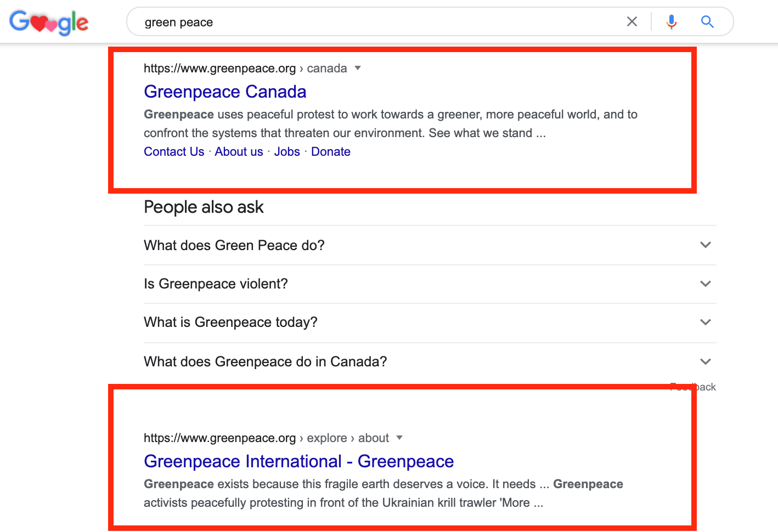Click the Google voice search microphone icon
This screenshot has height=532, width=778.
pyautogui.click(x=671, y=21)
